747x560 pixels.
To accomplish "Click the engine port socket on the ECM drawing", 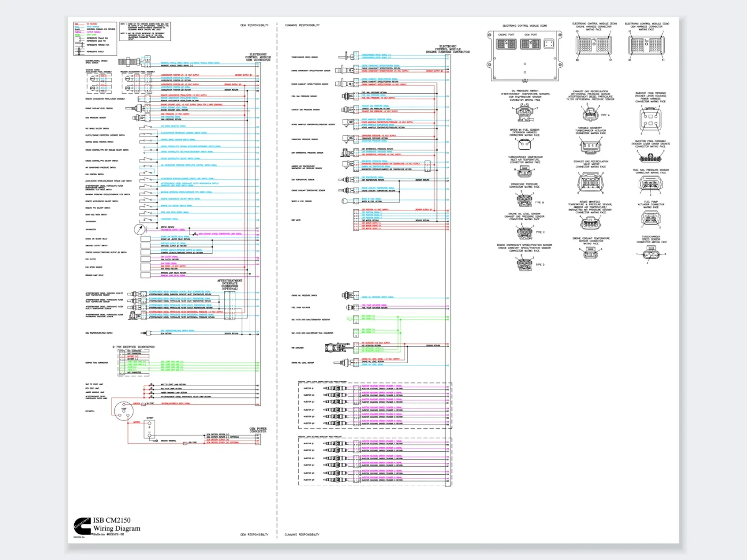I will point(507,44).
